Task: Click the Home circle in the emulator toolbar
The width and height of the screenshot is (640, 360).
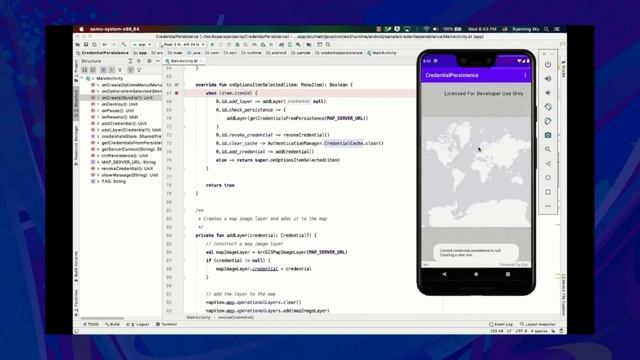Action: pos(548,178)
